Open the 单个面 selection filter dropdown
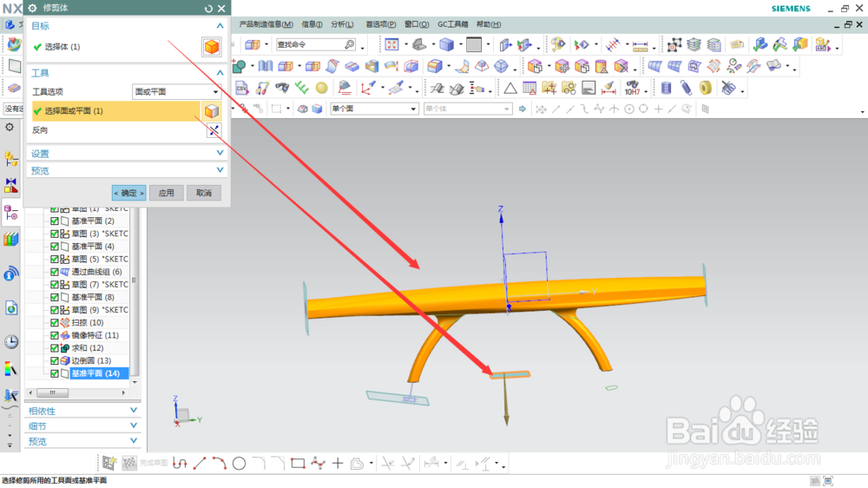868x488 pixels. coord(373,109)
